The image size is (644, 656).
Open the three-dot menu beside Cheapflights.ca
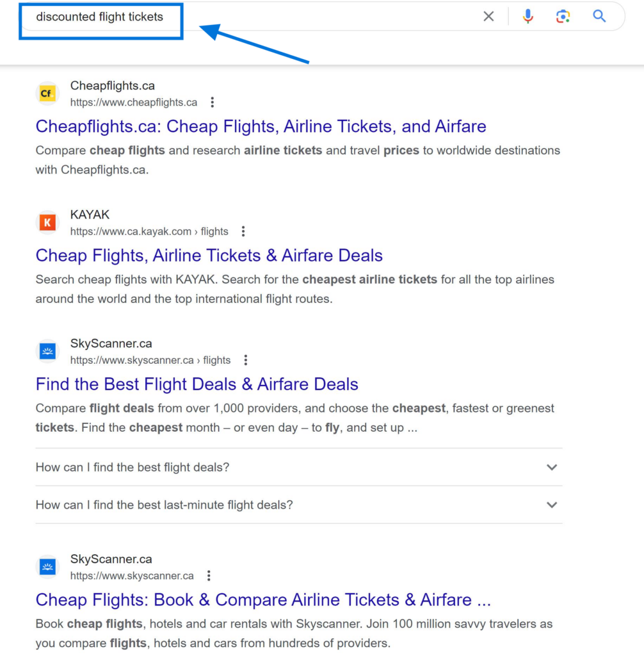tap(211, 102)
